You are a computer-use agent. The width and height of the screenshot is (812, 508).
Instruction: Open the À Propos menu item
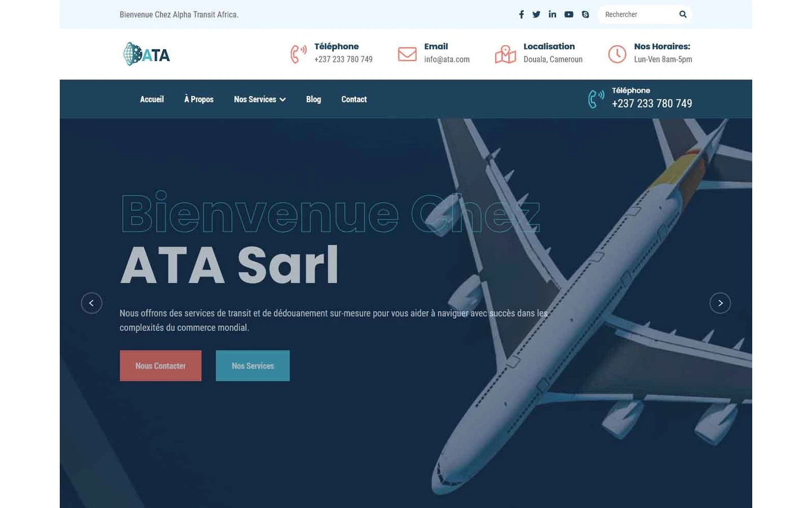click(199, 99)
